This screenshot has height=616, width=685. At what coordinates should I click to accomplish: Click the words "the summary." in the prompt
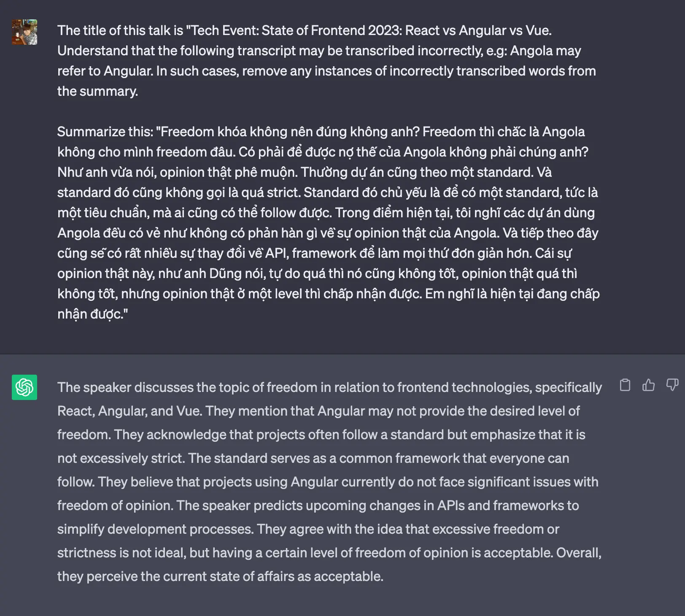pos(98,91)
